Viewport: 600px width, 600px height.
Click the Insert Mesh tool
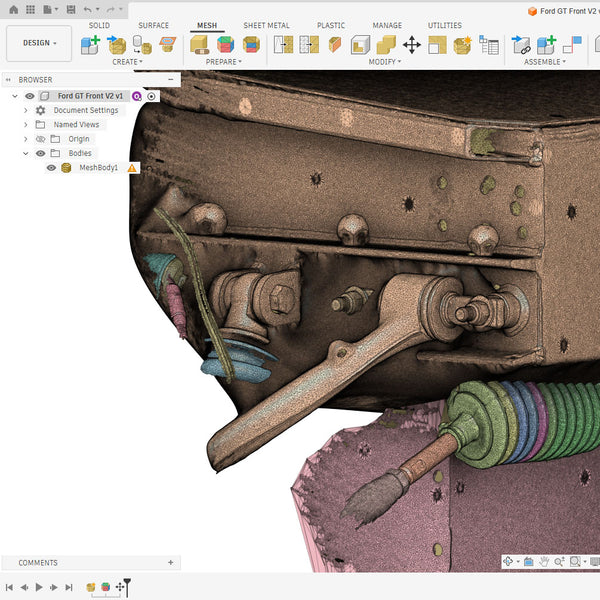116,45
